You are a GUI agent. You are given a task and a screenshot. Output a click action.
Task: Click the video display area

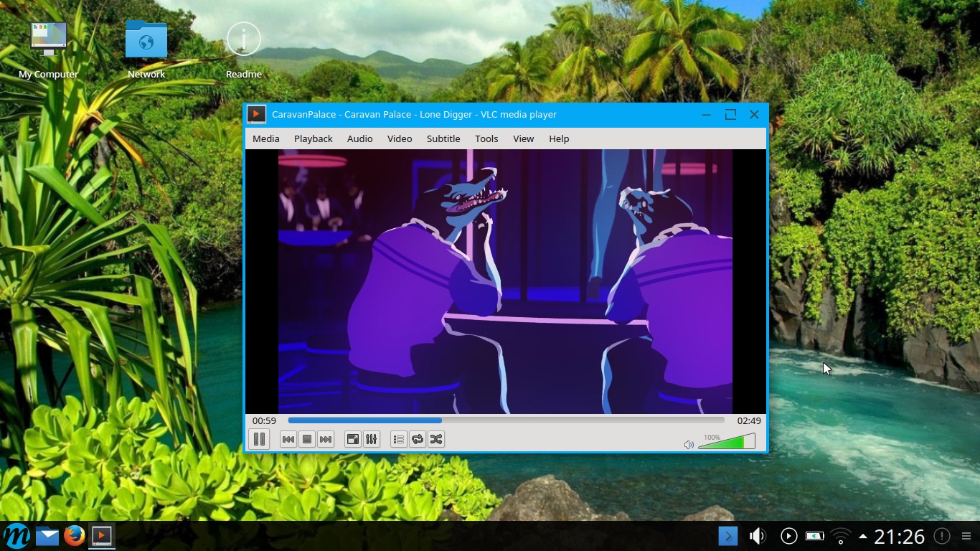505,281
